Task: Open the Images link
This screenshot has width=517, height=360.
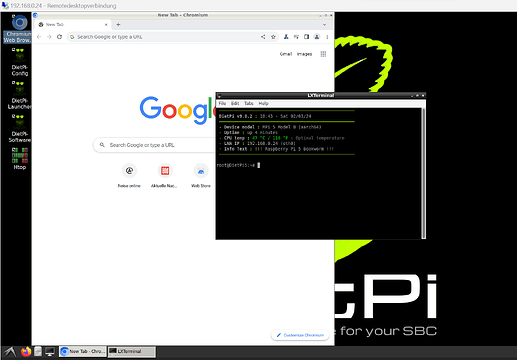Action: (x=304, y=54)
